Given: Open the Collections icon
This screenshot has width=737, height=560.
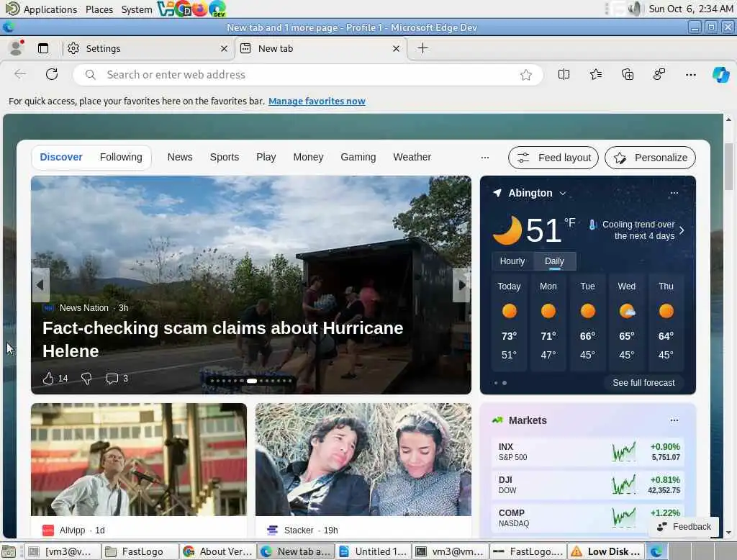Looking at the screenshot, I should point(628,74).
